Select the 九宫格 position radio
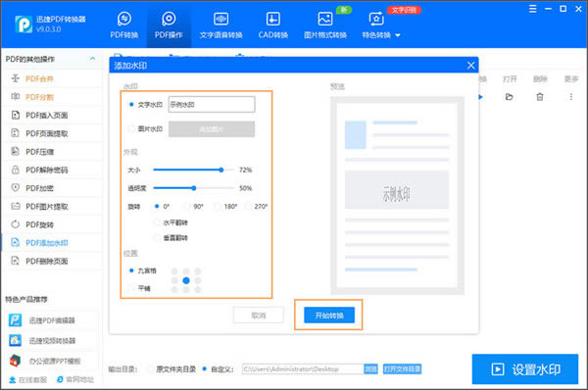 (x=131, y=270)
